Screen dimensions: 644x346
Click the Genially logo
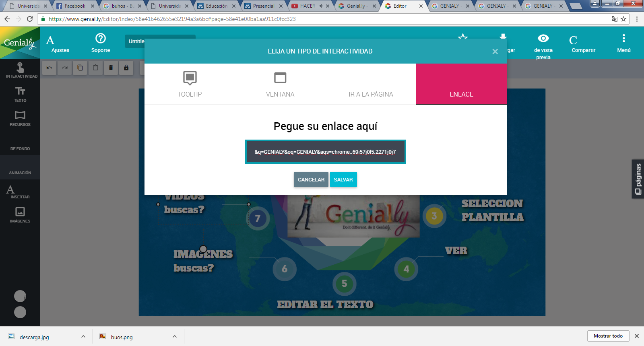(x=20, y=43)
